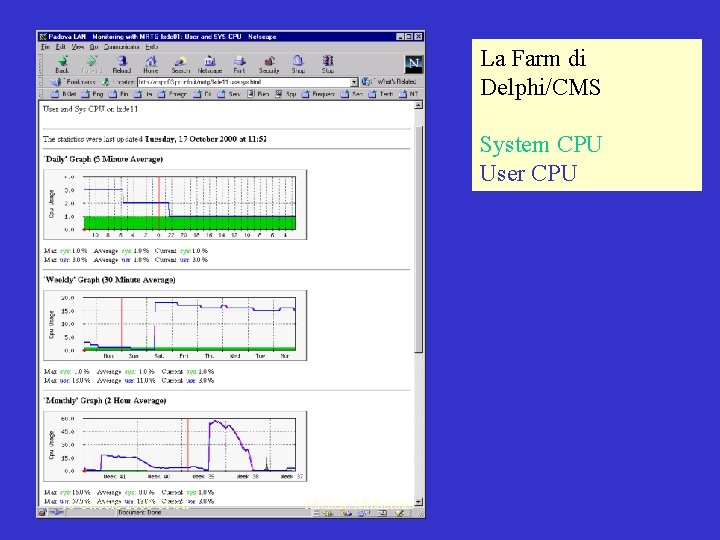720x540 pixels.
Task: Open the Edit menu
Action: (61, 47)
